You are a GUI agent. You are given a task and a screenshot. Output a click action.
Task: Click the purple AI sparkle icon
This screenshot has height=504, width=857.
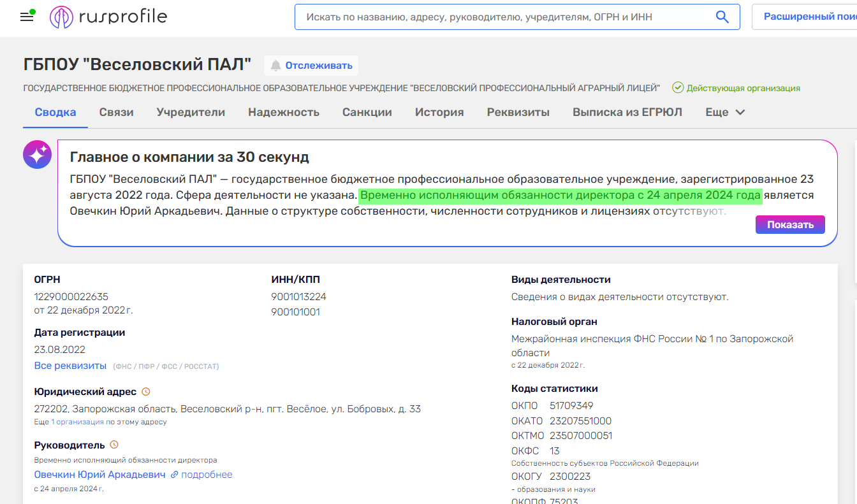point(37,155)
